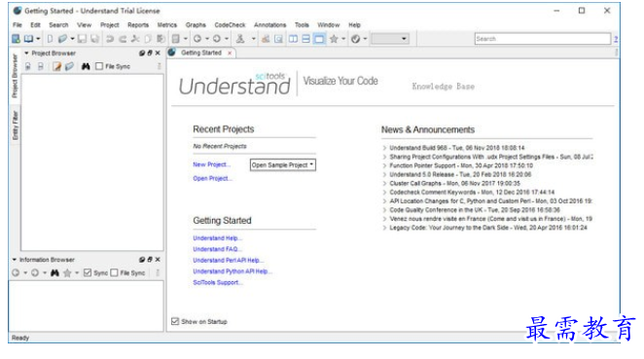Open dropdown arrow beside book icon
This screenshot has width=644, height=359.
click(x=38, y=39)
